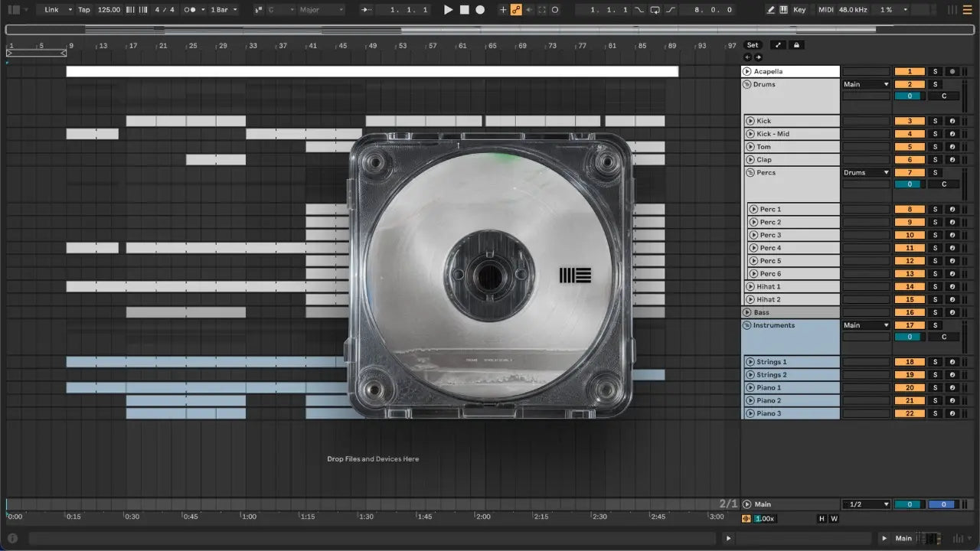Screen dimensions: 980x551
Task: Click the Instruments track volume value 0
Action: (910, 337)
